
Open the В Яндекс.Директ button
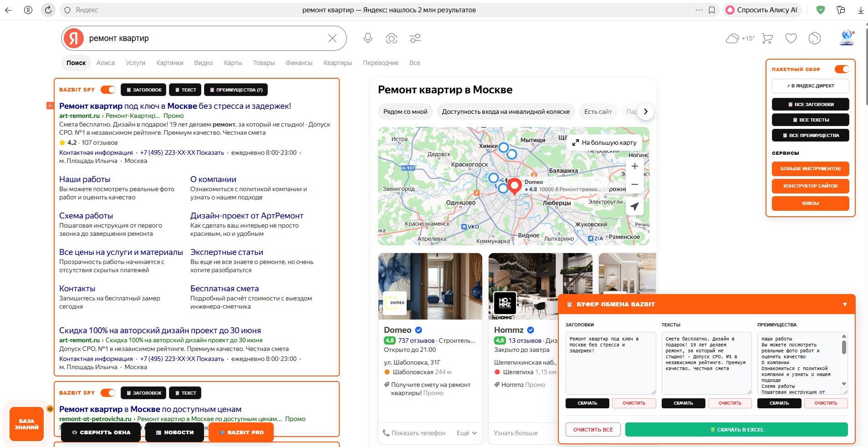811,86
